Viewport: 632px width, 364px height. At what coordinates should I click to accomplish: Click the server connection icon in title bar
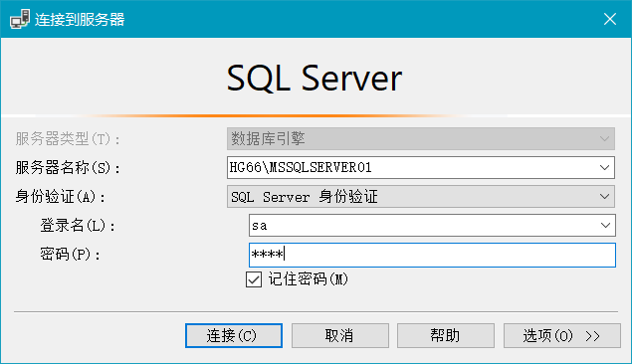click(x=20, y=19)
